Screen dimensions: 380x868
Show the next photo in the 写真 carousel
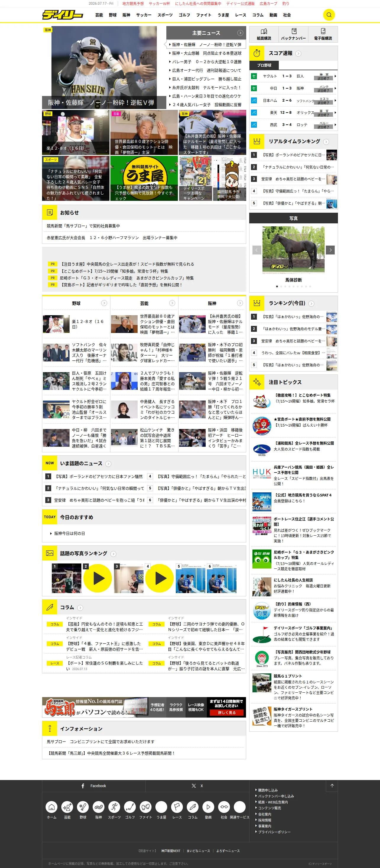click(x=330, y=250)
